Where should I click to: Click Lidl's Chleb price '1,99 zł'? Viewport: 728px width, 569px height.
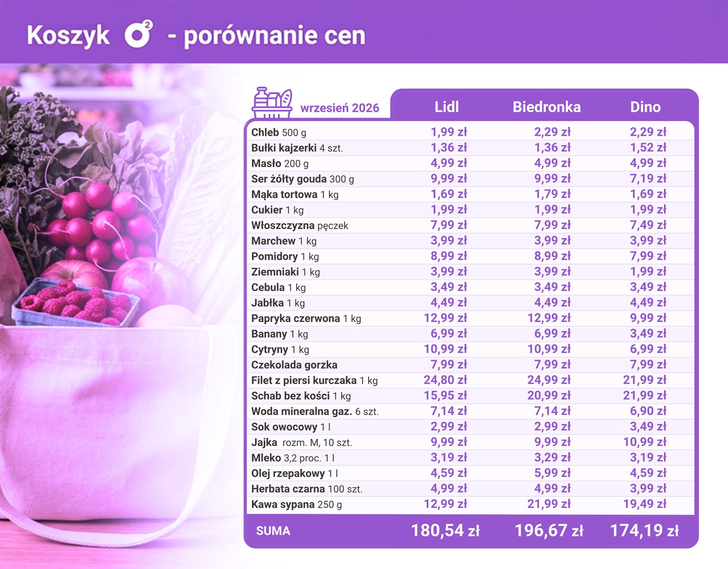click(449, 132)
